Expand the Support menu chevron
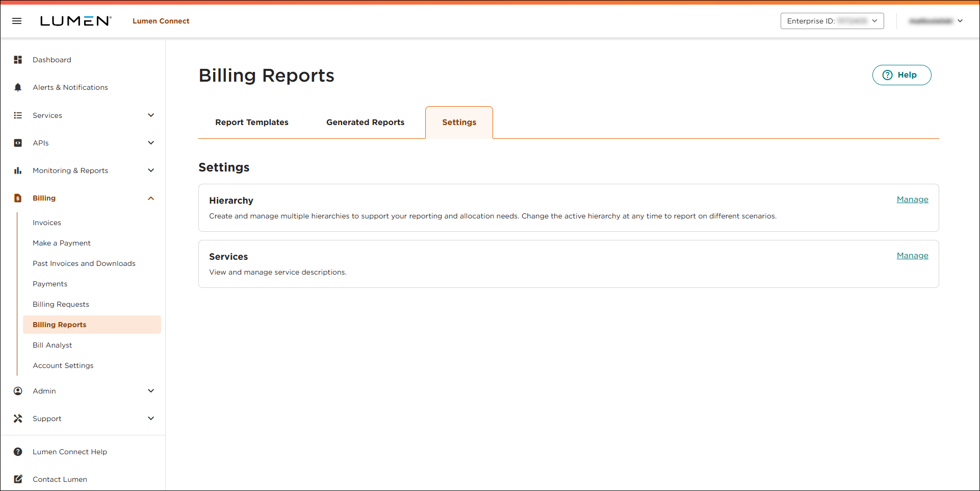The height and width of the screenshot is (491, 980). point(151,419)
